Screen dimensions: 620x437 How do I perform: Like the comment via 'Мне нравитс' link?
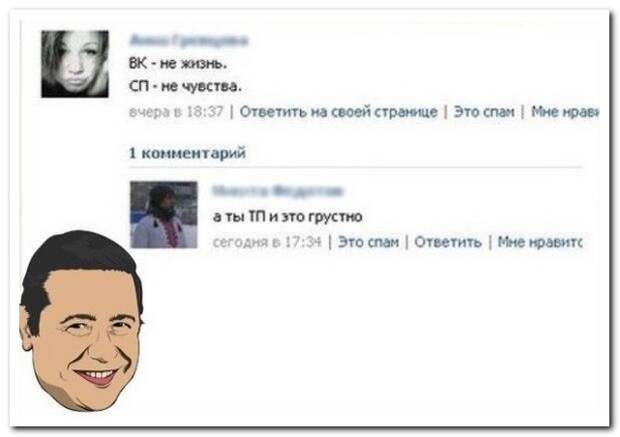point(540,242)
